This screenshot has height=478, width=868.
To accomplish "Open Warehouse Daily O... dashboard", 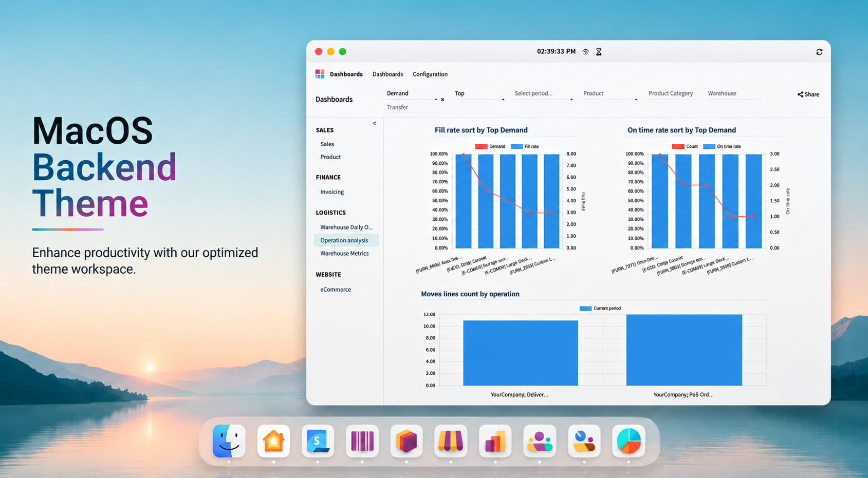I will (346, 227).
